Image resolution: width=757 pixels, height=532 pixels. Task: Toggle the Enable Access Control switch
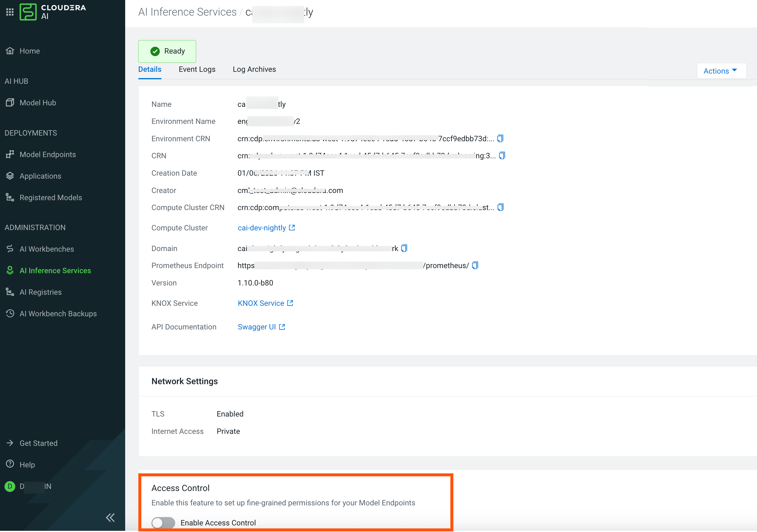point(163,522)
